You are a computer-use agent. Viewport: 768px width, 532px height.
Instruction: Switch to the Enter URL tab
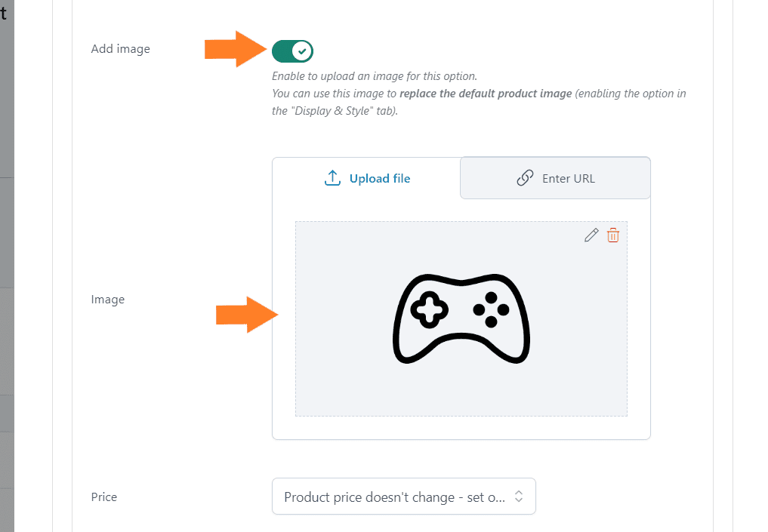click(x=556, y=178)
